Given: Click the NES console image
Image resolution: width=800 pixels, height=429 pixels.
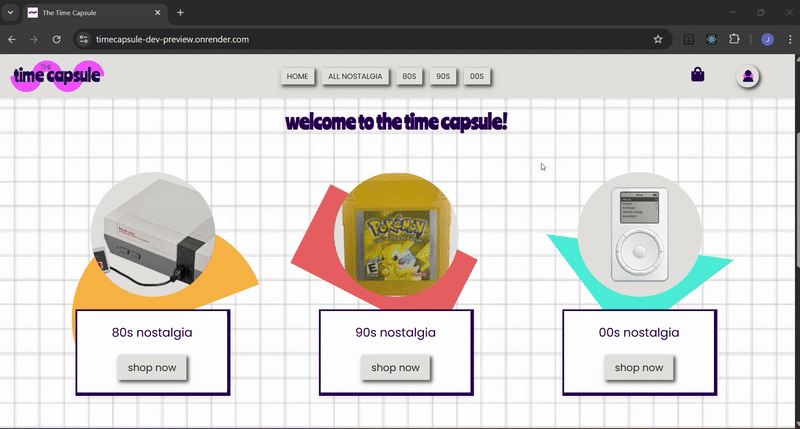Looking at the screenshot, I should click(153, 235).
